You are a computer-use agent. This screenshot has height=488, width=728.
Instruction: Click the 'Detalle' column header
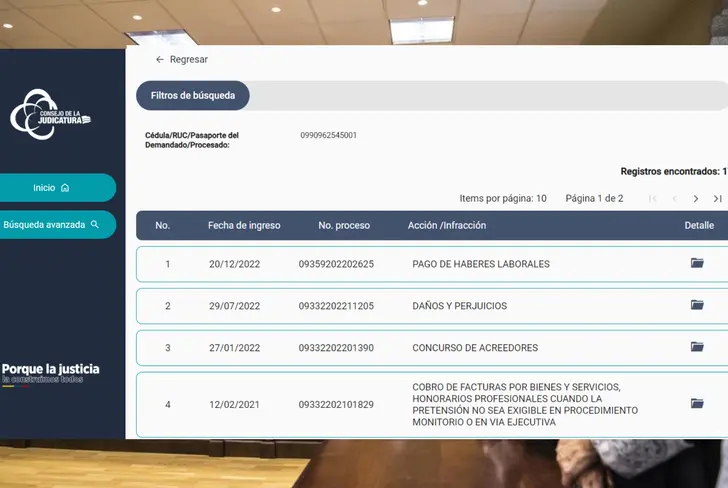pos(699,226)
